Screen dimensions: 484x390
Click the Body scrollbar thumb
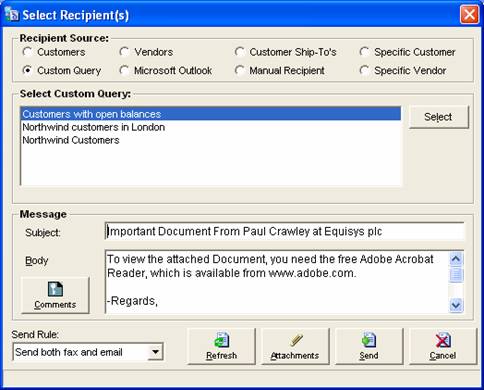(456, 275)
